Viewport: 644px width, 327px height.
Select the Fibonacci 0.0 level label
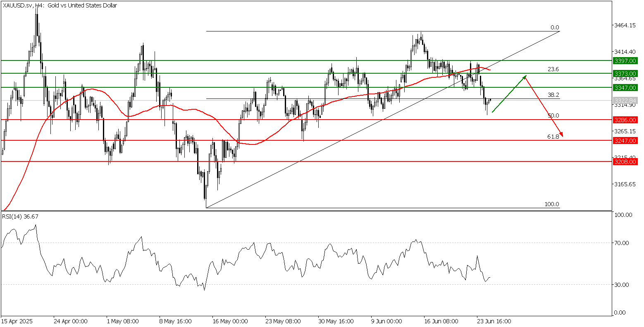555,27
